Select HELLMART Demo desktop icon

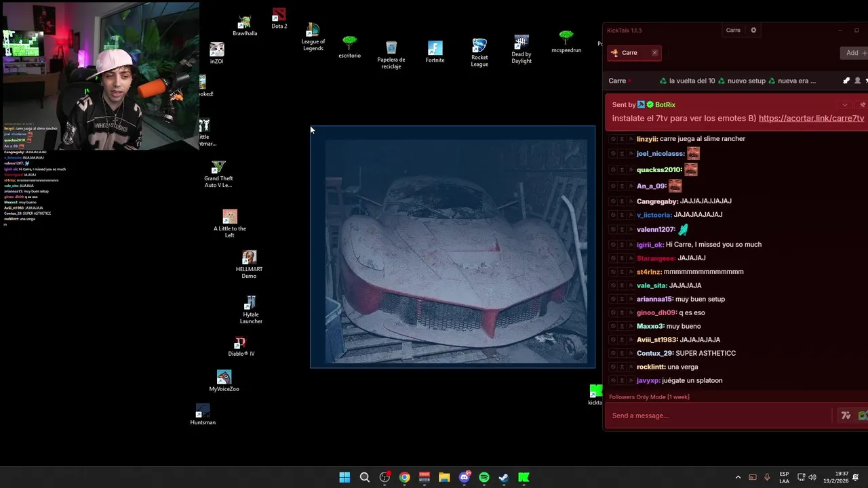click(249, 265)
